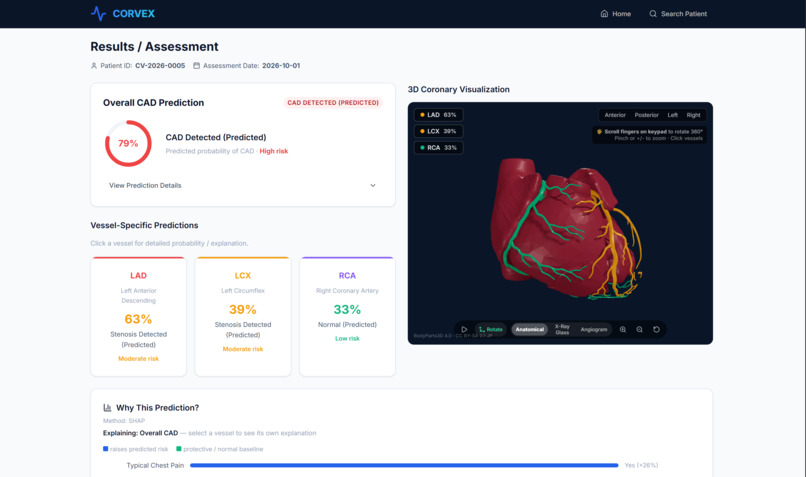Click the 'High risk' label text
This screenshot has height=477, width=806.
[x=273, y=151]
